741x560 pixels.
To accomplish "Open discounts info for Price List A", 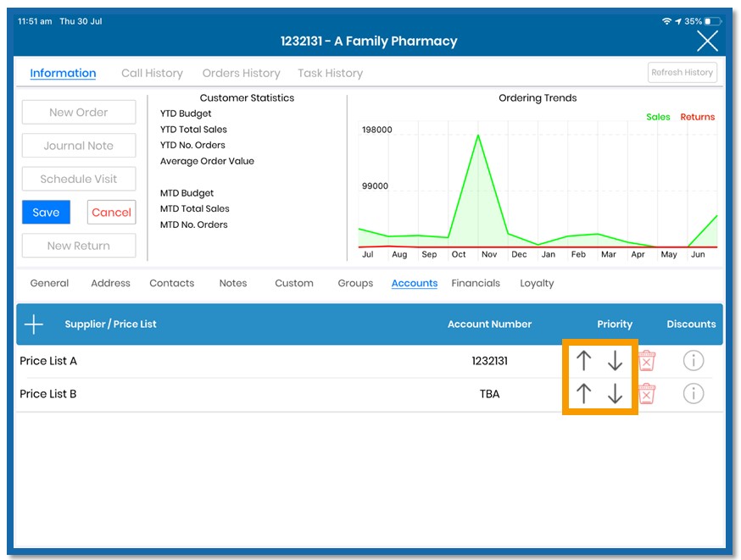I will tap(694, 361).
